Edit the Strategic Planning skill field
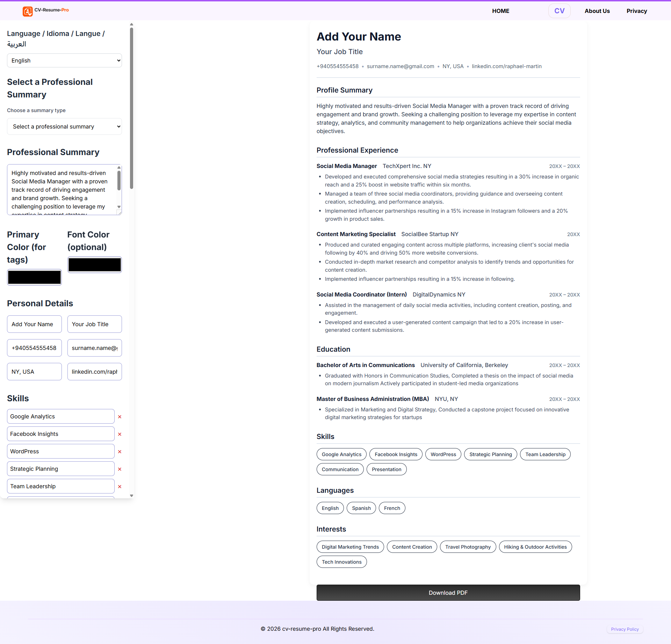The image size is (671, 644). tap(60, 469)
